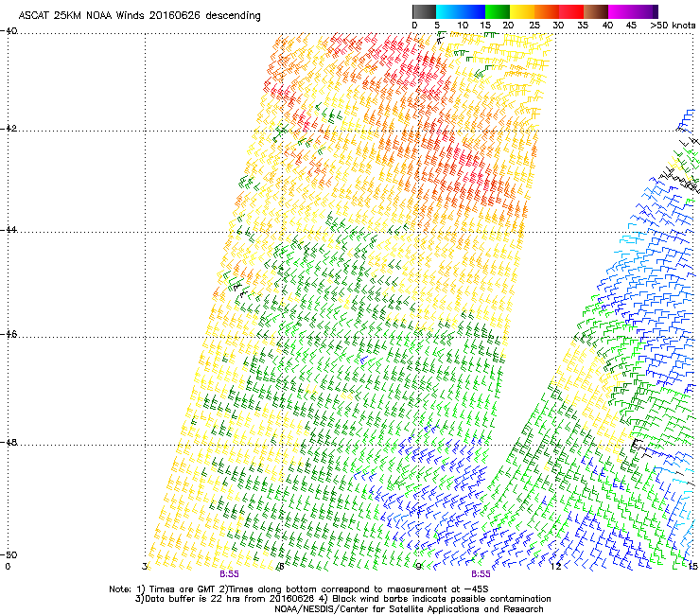
Task: Click the -48 latitude axis label
Action: coord(9,443)
